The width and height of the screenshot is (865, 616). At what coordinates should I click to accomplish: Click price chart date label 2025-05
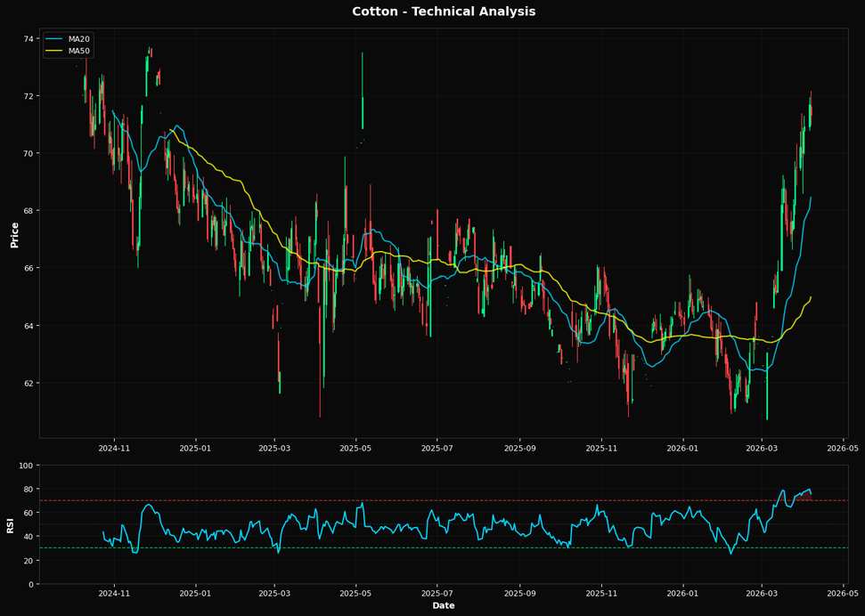point(355,448)
